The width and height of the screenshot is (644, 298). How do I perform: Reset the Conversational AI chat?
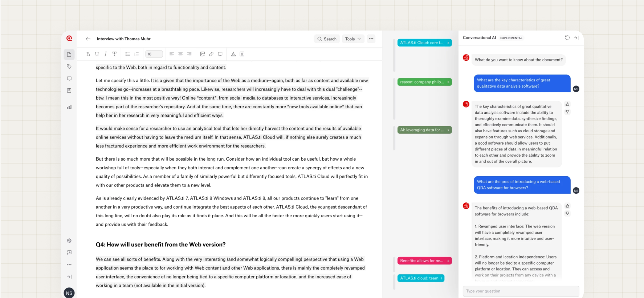point(567,38)
